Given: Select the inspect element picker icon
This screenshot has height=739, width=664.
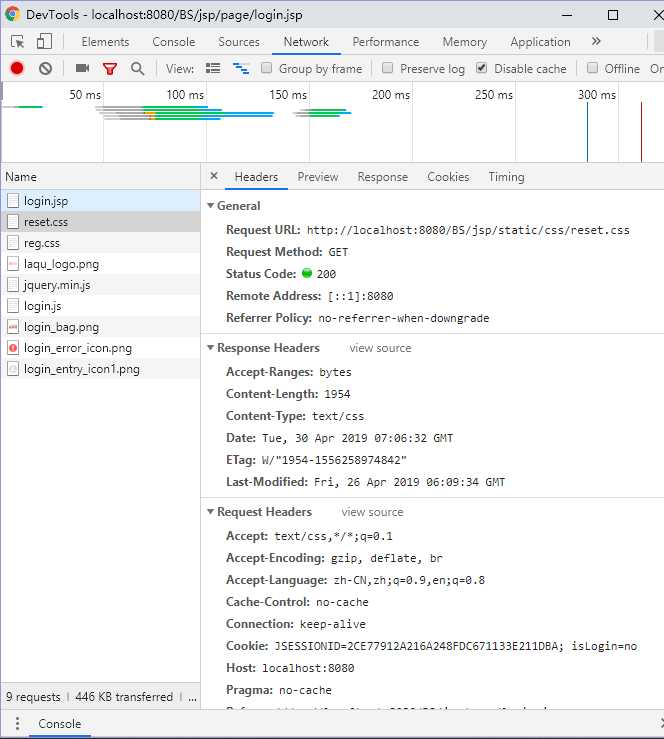Looking at the screenshot, I should (17, 42).
